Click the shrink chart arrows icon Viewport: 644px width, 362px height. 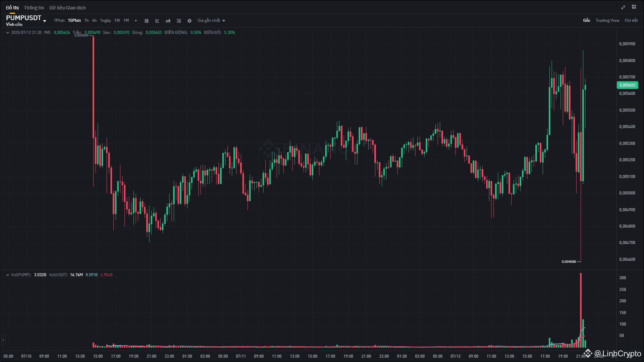pyautogui.click(x=623, y=7)
